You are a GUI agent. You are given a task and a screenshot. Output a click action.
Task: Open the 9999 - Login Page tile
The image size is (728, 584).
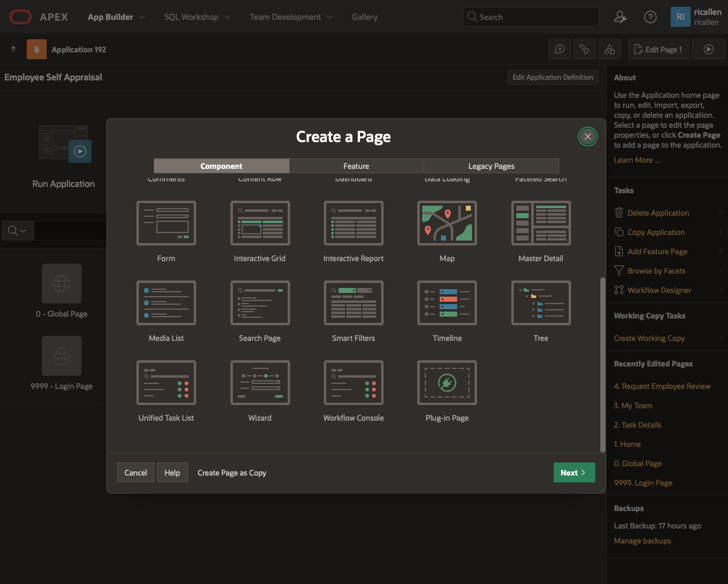coord(62,356)
